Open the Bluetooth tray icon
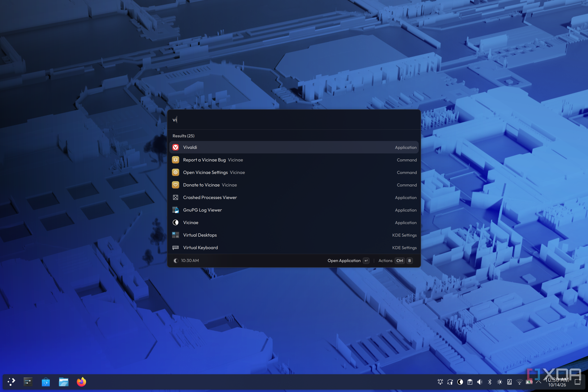 coord(489,382)
